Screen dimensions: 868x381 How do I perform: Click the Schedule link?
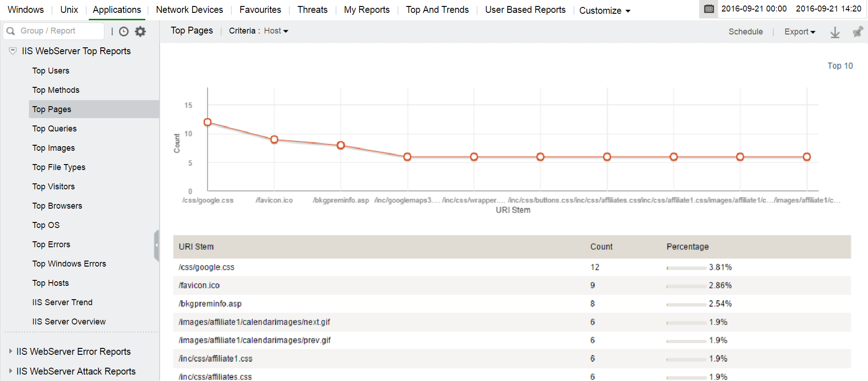pyautogui.click(x=745, y=32)
